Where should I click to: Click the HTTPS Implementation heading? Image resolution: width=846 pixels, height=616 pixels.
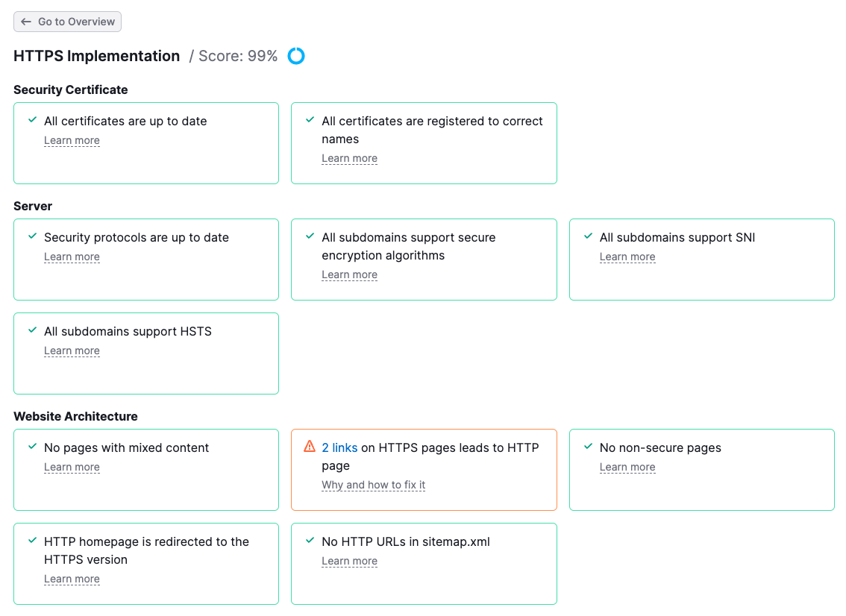point(97,56)
